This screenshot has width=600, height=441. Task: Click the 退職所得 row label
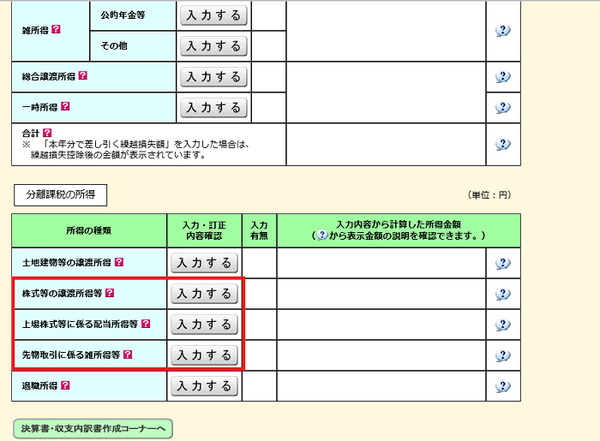pos(39,386)
